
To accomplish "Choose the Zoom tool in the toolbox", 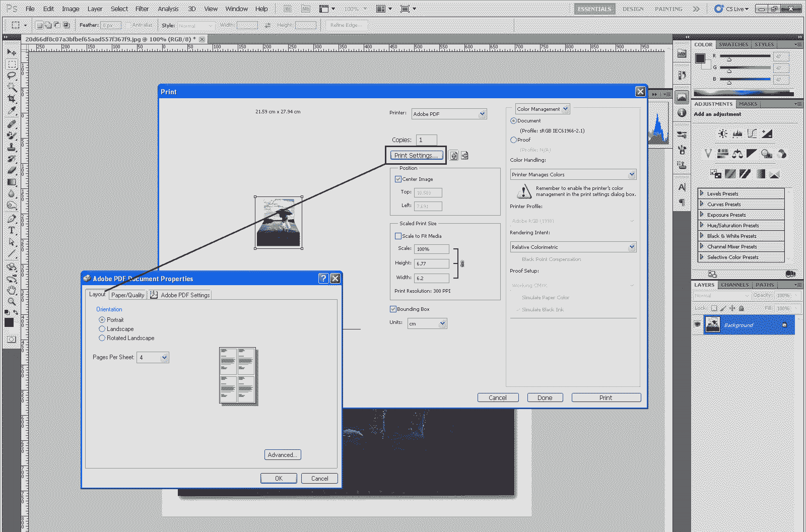I will 11,302.
